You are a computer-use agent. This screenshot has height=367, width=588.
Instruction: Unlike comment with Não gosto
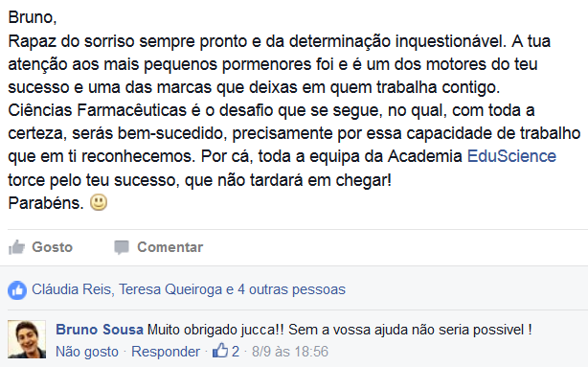[x=87, y=352]
